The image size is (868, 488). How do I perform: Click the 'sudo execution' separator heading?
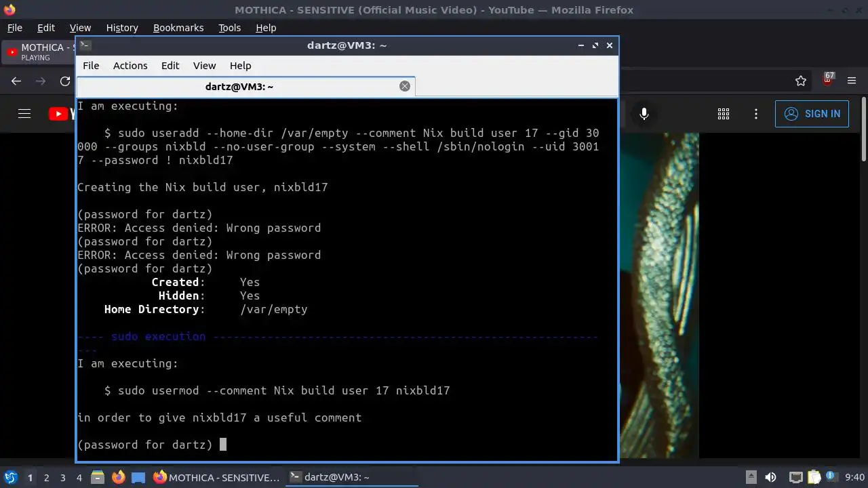coord(158,336)
